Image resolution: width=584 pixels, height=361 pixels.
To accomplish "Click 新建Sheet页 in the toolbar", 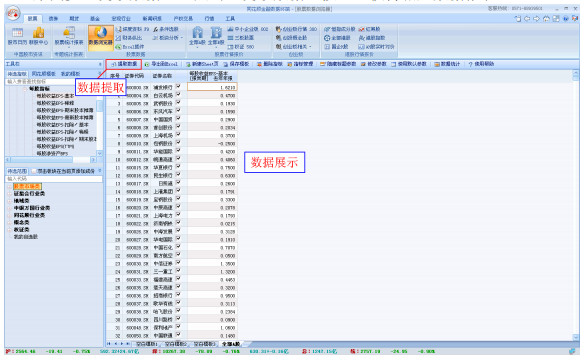I will click(x=202, y=64).
